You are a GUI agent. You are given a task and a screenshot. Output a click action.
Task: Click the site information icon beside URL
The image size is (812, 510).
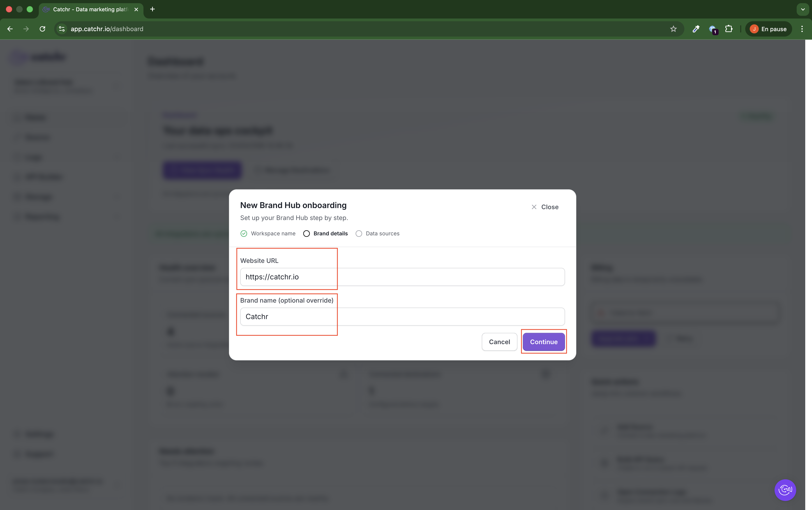[x=62, y=29]
